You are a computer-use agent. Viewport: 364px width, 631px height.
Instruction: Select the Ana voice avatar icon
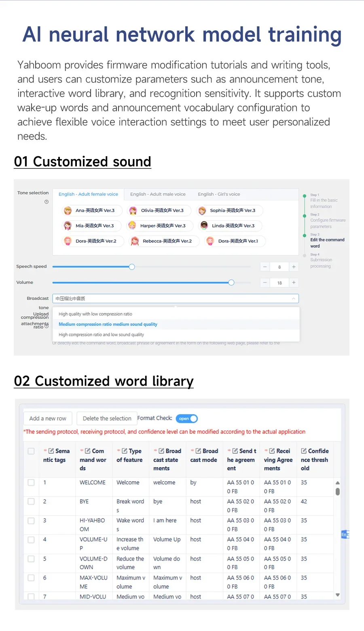coord(68,210)
